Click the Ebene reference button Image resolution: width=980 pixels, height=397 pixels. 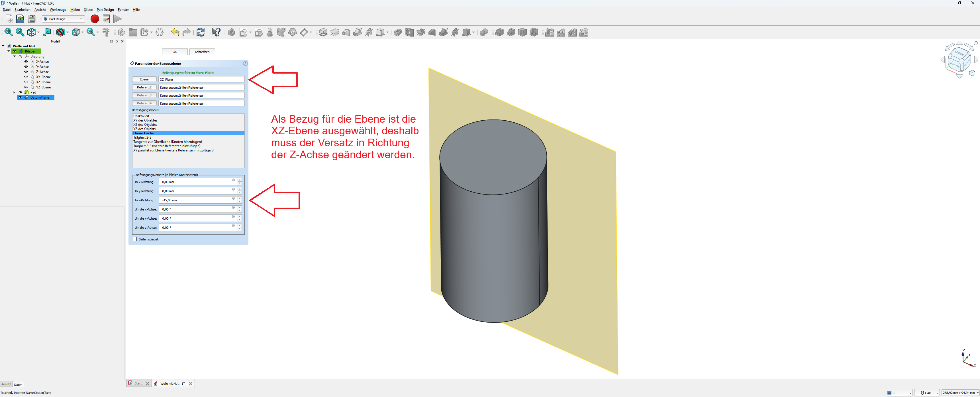pyautogui.click(x=144, y=79)
